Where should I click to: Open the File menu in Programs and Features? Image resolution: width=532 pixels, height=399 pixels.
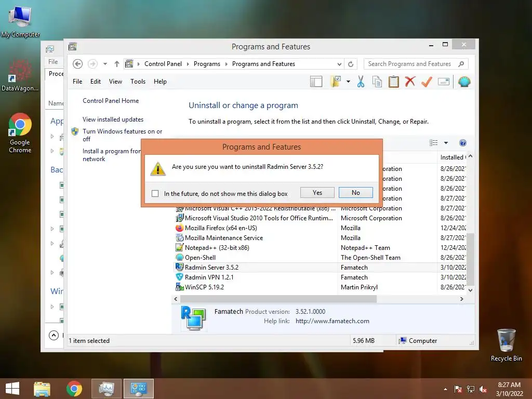click(x=77, y=82)
